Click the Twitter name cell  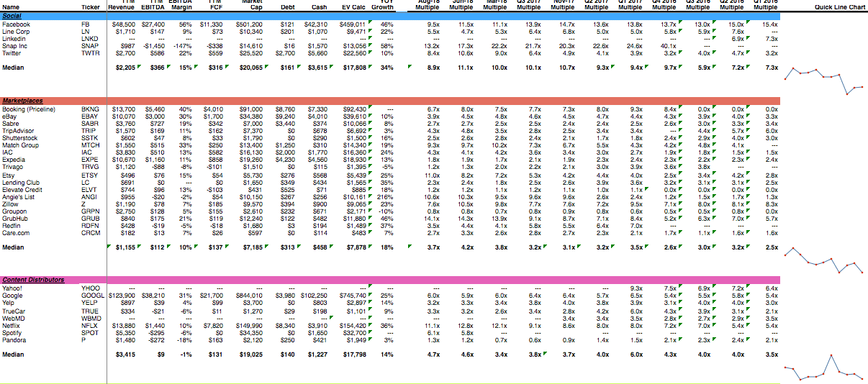[12, 53]
